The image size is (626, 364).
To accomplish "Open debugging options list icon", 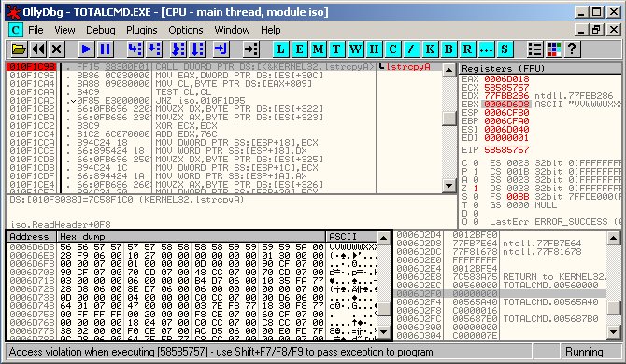I will click(x=535, y=49).
